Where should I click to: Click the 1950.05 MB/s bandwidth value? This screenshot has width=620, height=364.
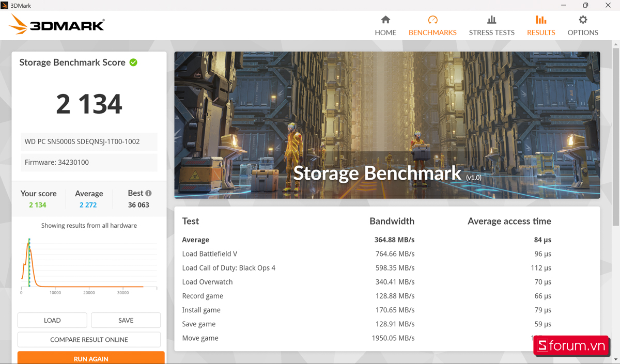(x=393, y=338)
